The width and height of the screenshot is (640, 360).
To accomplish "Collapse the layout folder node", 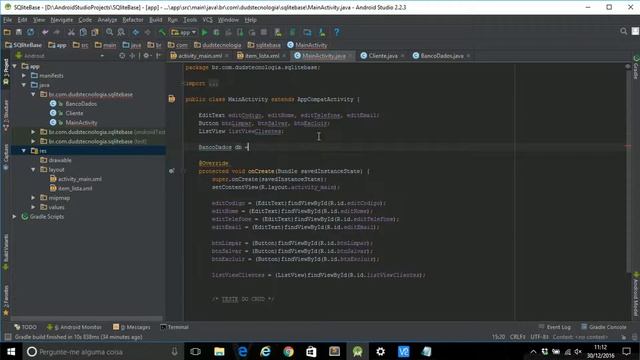I will [x=34, y=169].
